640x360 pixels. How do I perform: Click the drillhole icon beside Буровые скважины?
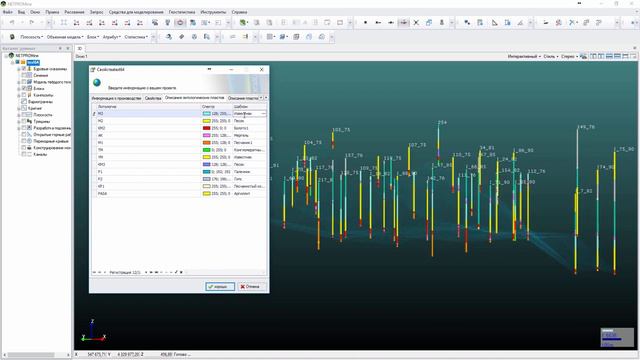coord(29,69)
